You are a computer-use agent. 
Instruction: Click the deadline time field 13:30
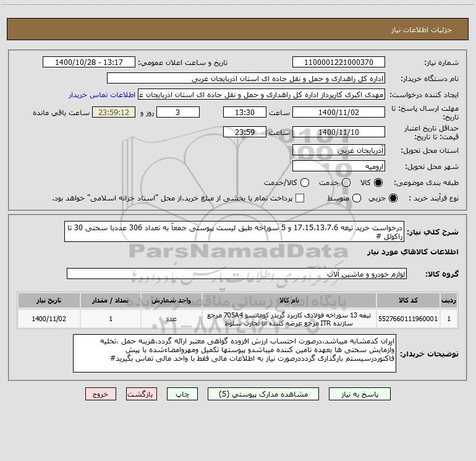pyautogui.click(x=245, y=112)
